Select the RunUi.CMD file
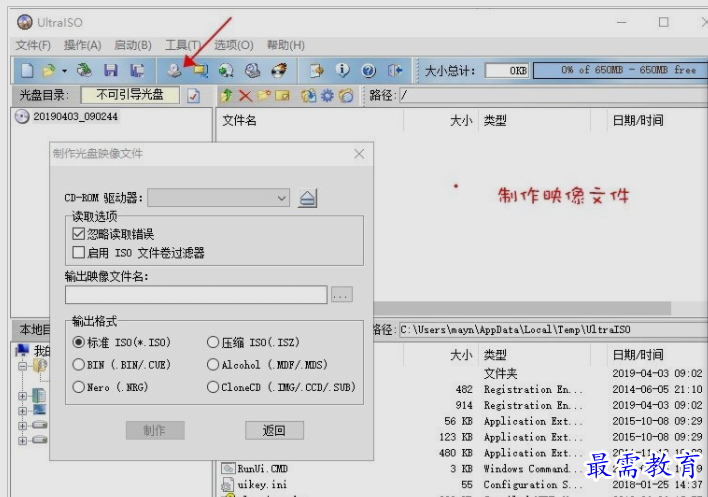 [263, 469]
